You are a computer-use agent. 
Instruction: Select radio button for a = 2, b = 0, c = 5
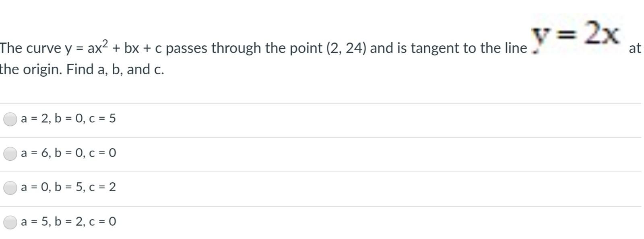[x=10, y=119]
